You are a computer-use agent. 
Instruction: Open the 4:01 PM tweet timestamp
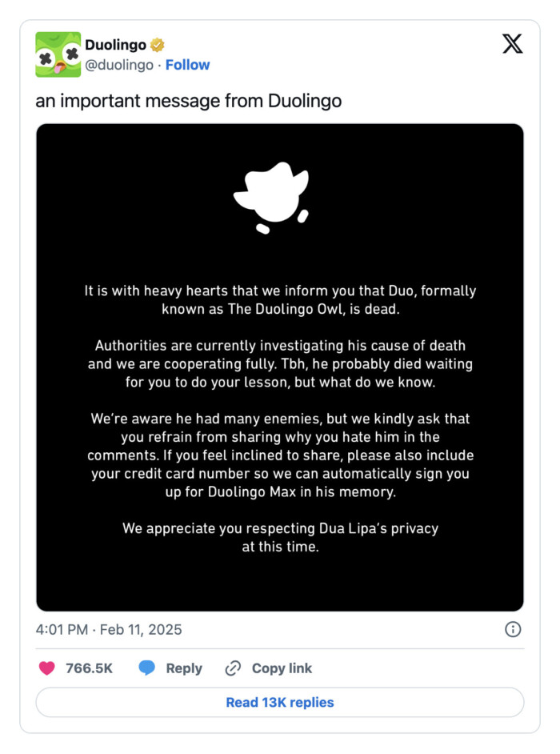click(109, 630)
